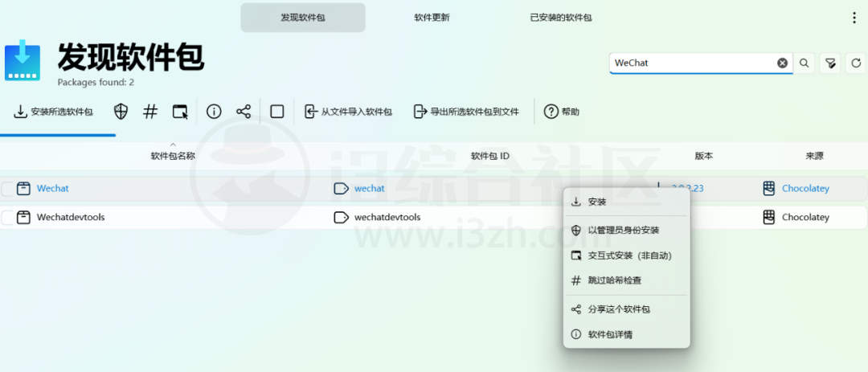Choose 软件包详情 from context menu

(x=627, y=335)
